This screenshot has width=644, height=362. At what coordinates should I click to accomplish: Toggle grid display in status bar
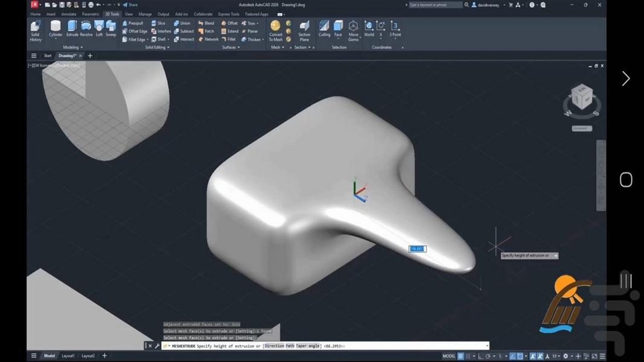click(461, 356)
